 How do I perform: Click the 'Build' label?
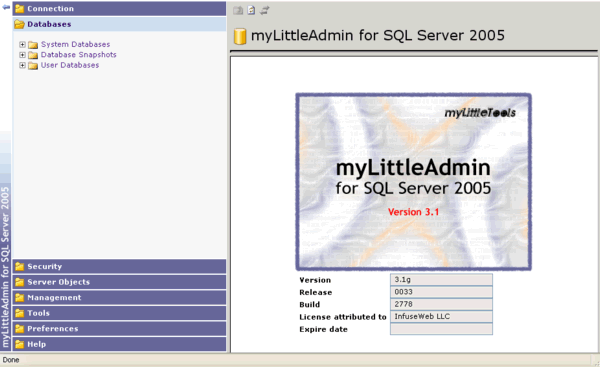pos(310,305)
